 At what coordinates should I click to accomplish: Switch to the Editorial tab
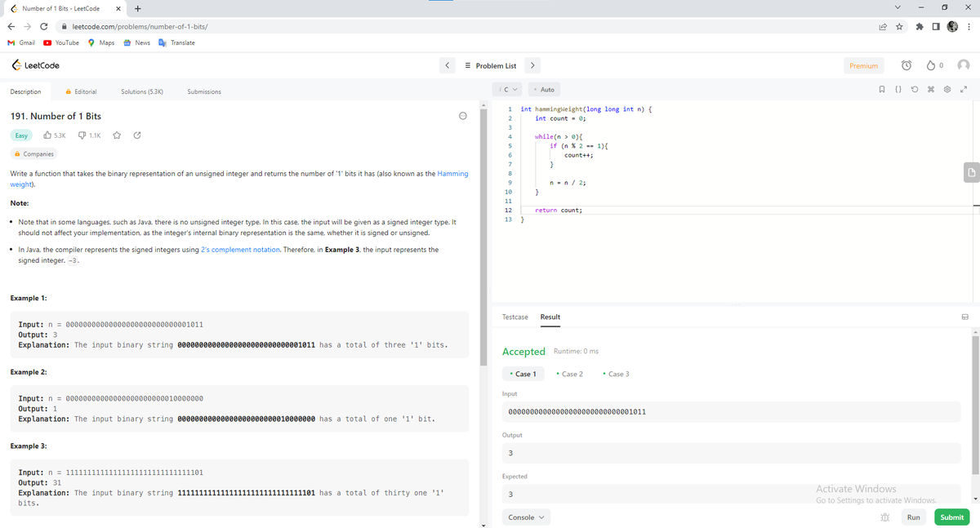(x=81, y=91)
